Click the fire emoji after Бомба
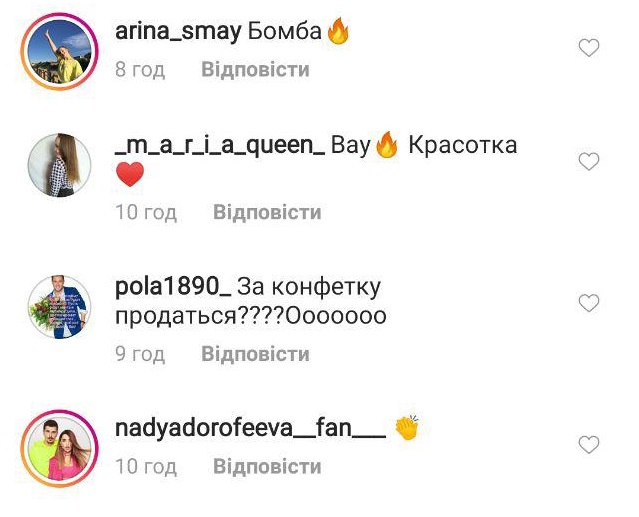The image size is (639, 517). [x=338, y=31]
